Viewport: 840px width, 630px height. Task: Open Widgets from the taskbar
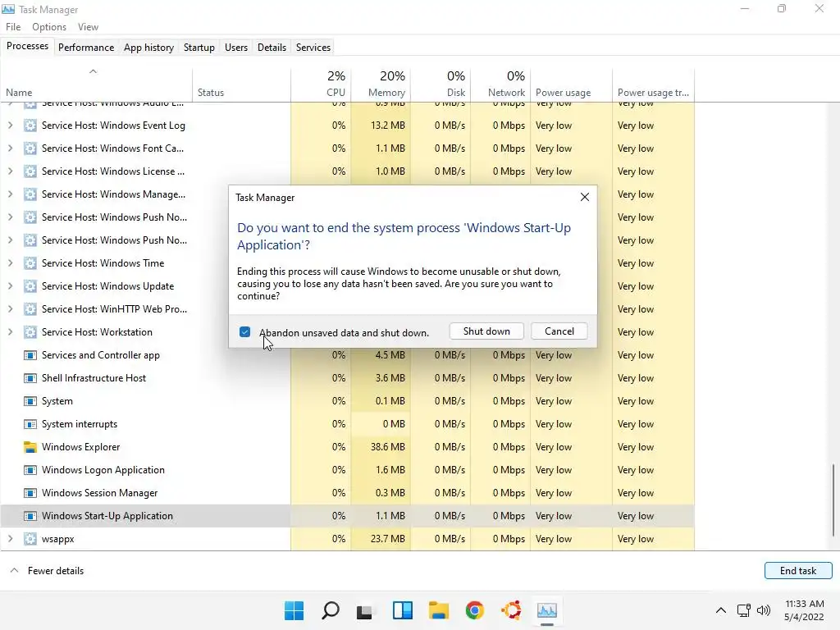pos(402,610)
